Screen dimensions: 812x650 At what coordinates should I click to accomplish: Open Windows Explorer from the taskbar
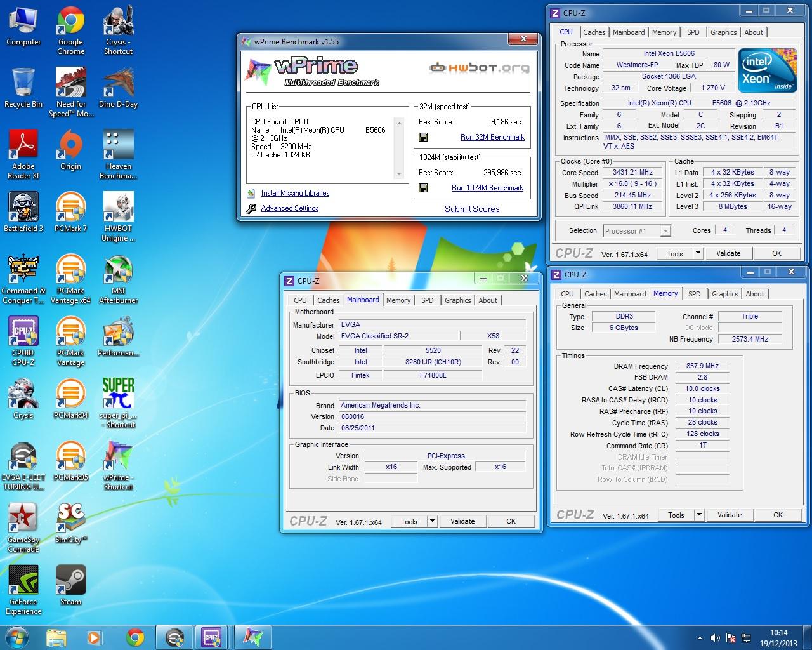click(x=56, y=637)
